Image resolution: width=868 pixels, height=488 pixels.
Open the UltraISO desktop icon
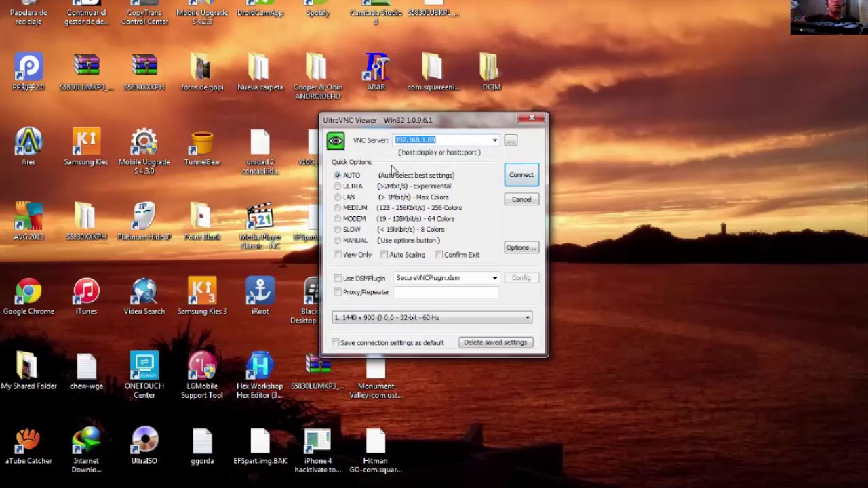click(x=144, y=445)
